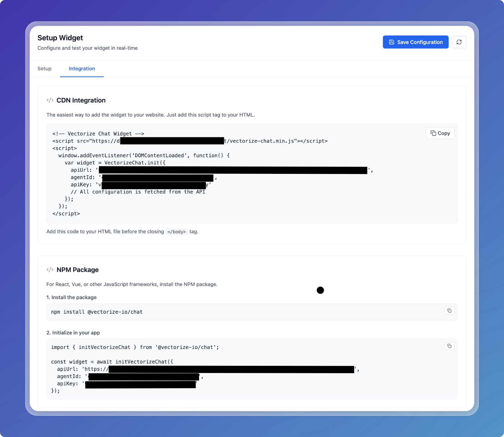Viewport: 504px width, 437px height.
Task: Select the Integration tab
Action: point(82,69)
